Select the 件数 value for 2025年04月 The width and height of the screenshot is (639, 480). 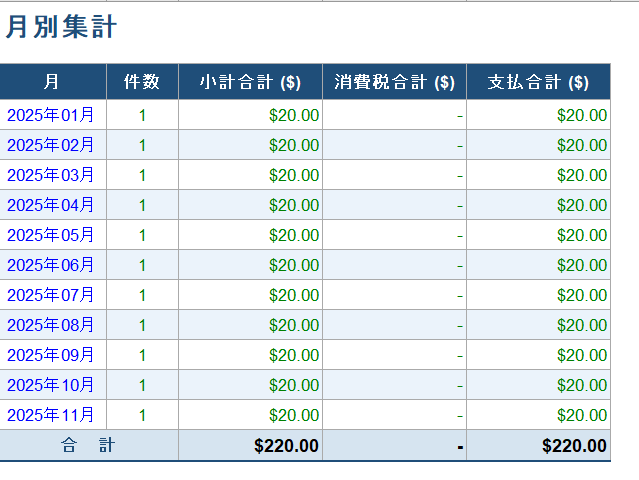(x=142, y=205)
